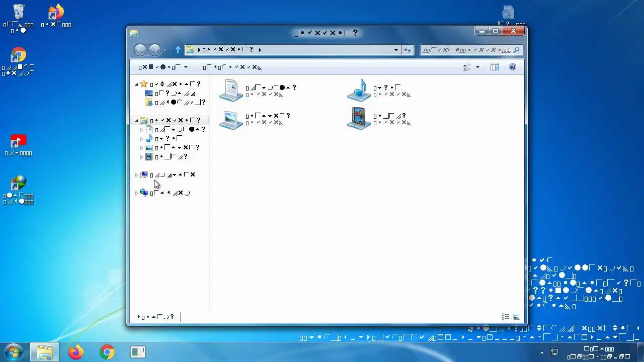Viewport: 644px width, 362px height.
Task: Select Desktop under Favorites
Action: [170, 93]
